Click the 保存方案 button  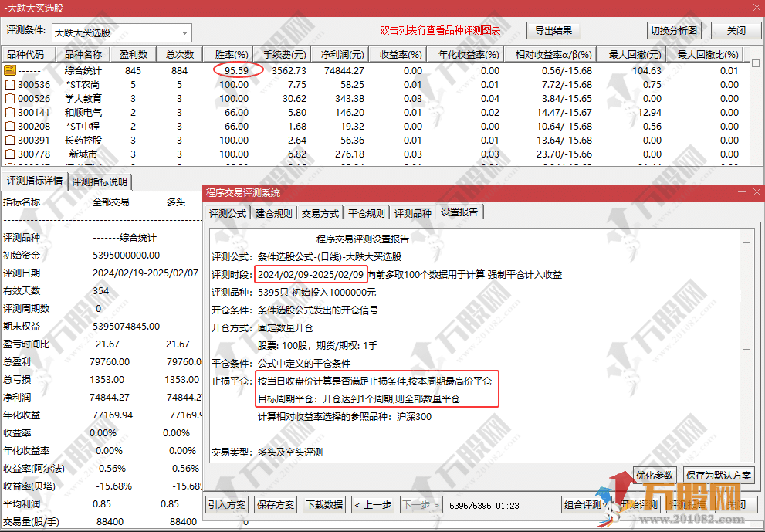pyautogui.click(x=276, y=505)
